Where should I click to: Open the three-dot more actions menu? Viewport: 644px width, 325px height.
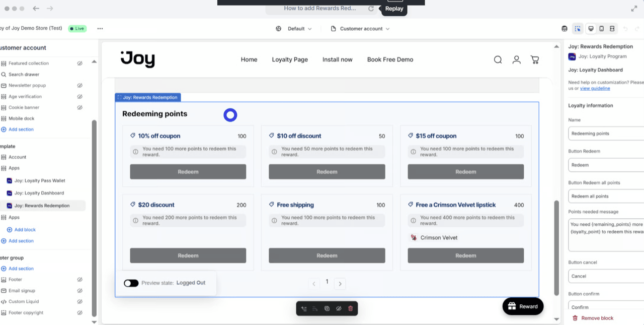coord(100,29)
